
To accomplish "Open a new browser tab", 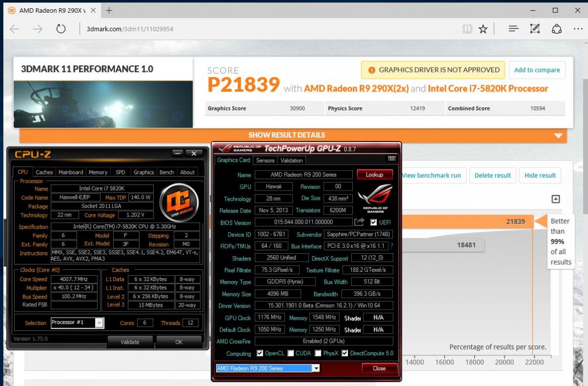I will (109, 10).
